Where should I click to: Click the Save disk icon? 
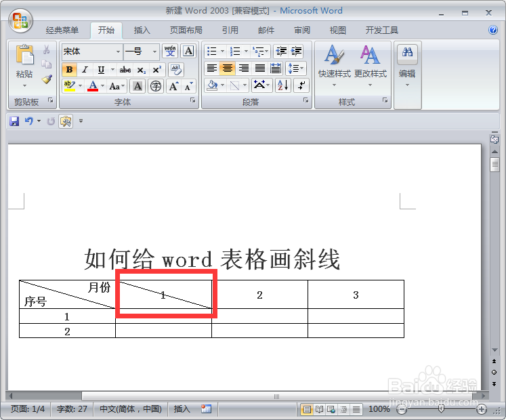pyautogui.click(x=14, y=121)
